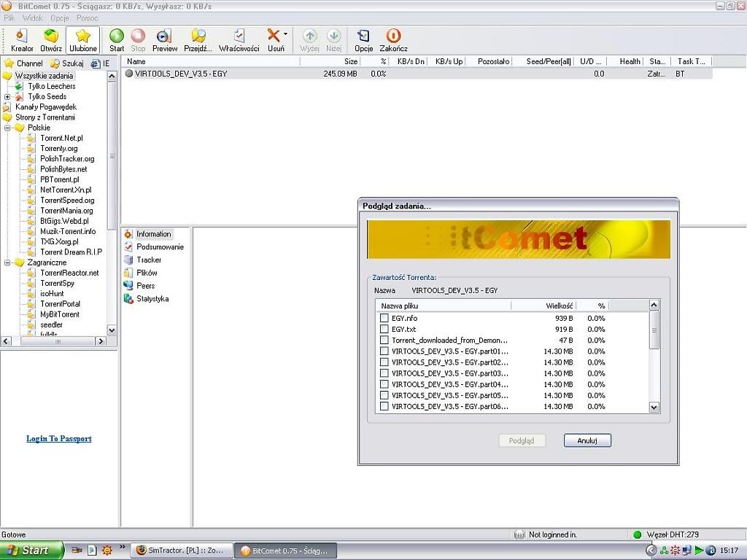Screen dimensions: 747x560
Task: Check the part02 file checkbox
Action: [384, 362]
